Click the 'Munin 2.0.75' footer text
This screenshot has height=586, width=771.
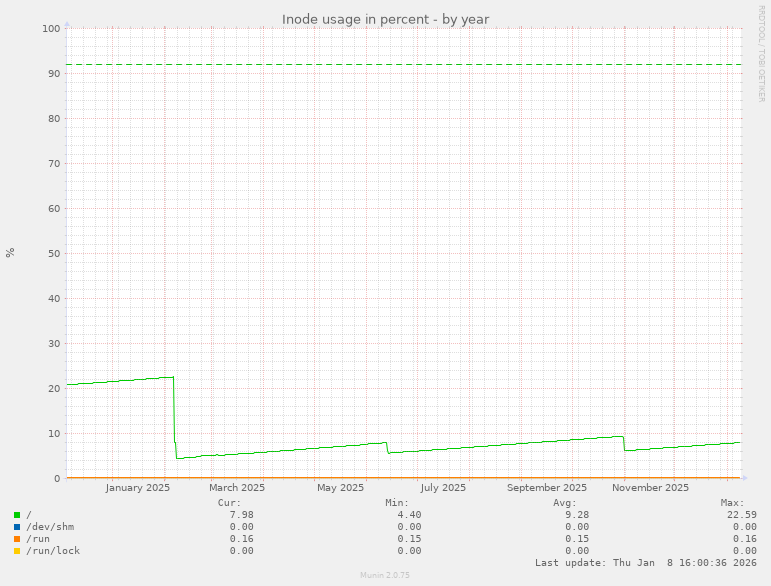(x=385, y=575)
